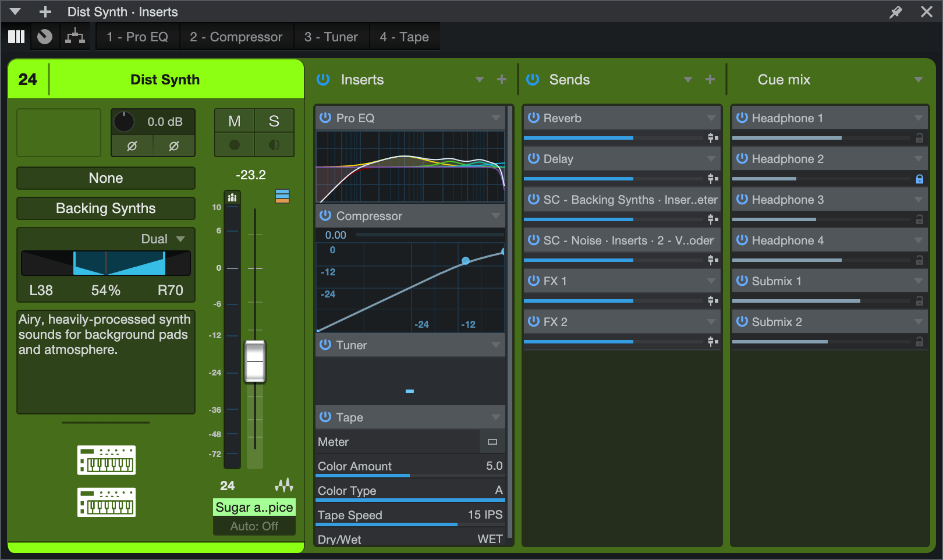Viewport: 943px width, 560px height.
Task: Open the macro controls knob icon
Action: 45,36
